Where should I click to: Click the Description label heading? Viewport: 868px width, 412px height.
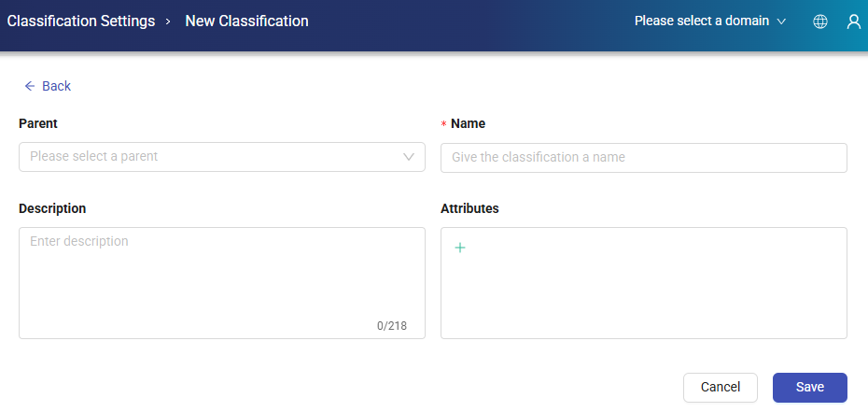[52, 208]
